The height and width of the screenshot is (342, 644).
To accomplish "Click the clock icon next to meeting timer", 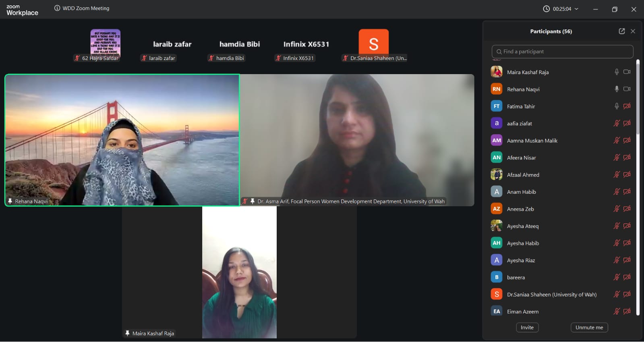I will [546, 9].
